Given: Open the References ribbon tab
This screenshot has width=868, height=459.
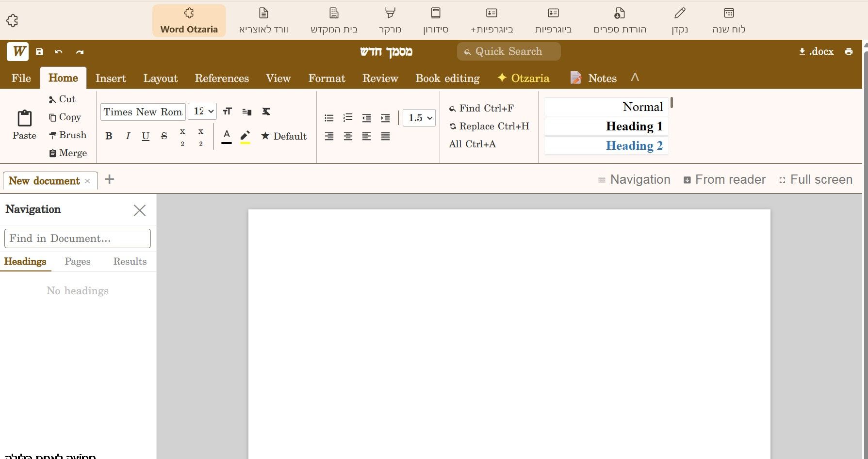Looking at the screenshot, I should coord(222,78).
